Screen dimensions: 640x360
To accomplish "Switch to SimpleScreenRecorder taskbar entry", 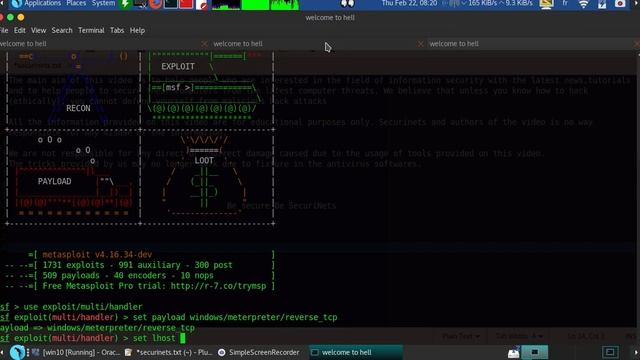I will click(x=259, y=352).
